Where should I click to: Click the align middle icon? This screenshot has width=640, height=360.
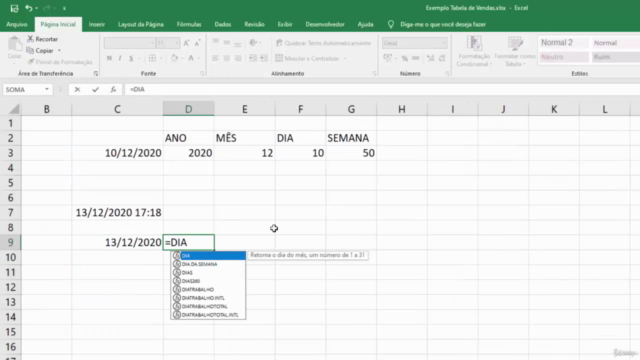click(x=227, y=43)
